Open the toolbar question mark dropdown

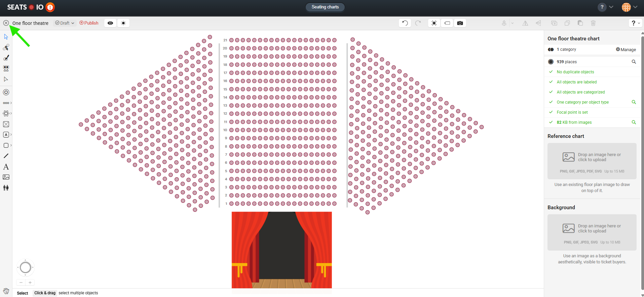coord(635,23)
